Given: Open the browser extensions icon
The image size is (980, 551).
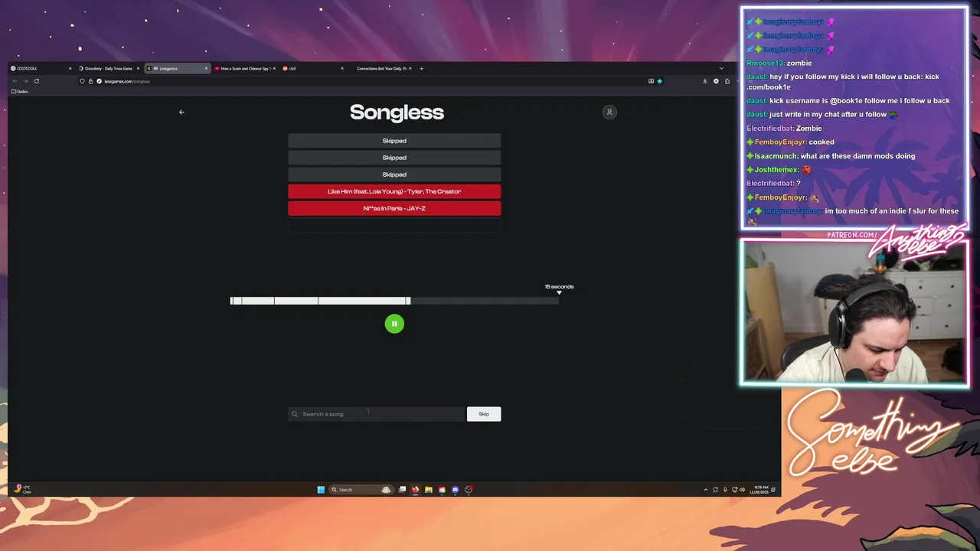Looking at the screenshot, I should coord(727,81).
